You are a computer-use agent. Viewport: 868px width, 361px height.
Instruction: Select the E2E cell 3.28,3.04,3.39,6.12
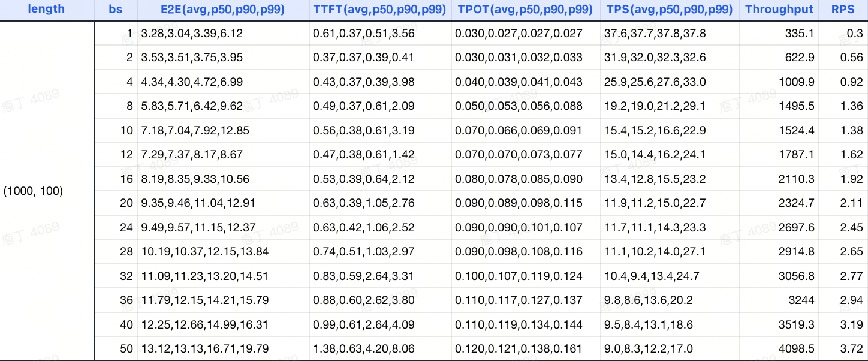(192, 34)
